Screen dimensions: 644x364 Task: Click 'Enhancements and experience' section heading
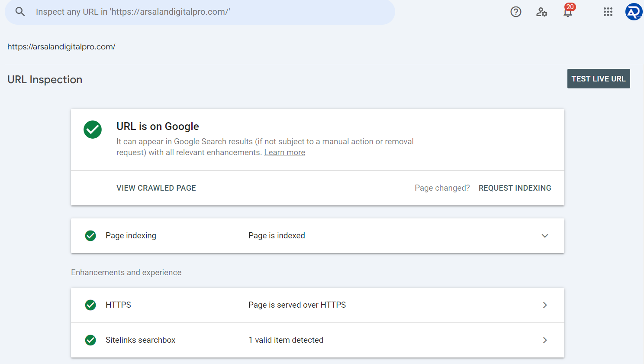click(126, 273)
